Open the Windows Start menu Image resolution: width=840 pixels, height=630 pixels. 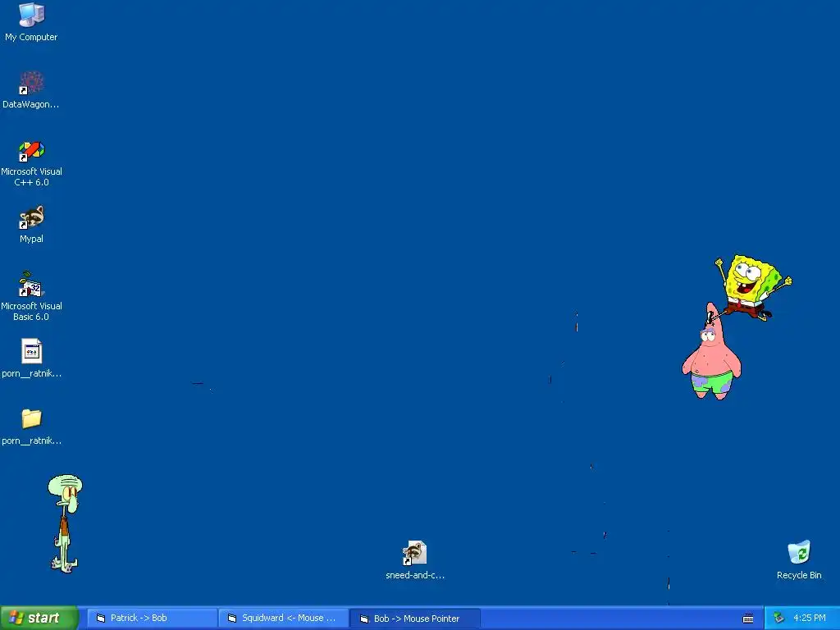point(39,619)
